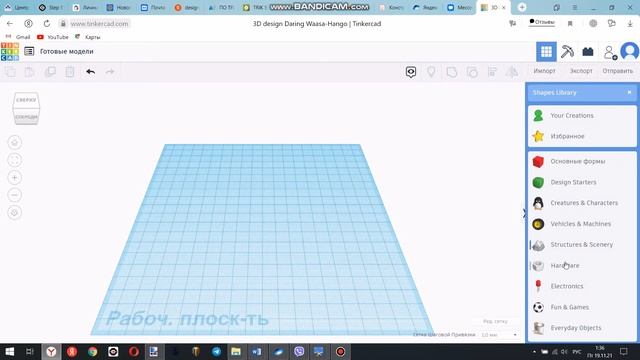This screenshot has height=360, width=640.
Task: Click the Отзывы button in address bar
Action: (542, 22)
